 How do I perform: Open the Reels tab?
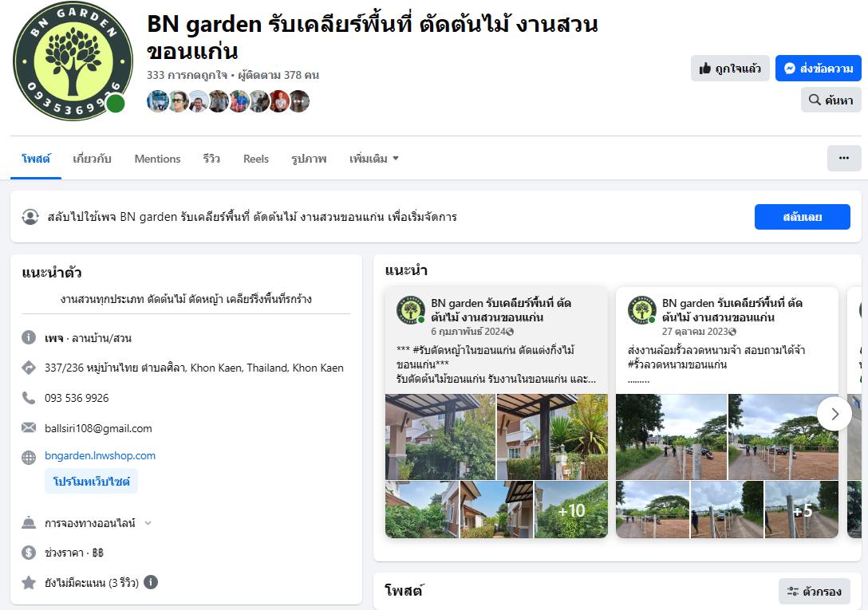[x=255, y=159]
